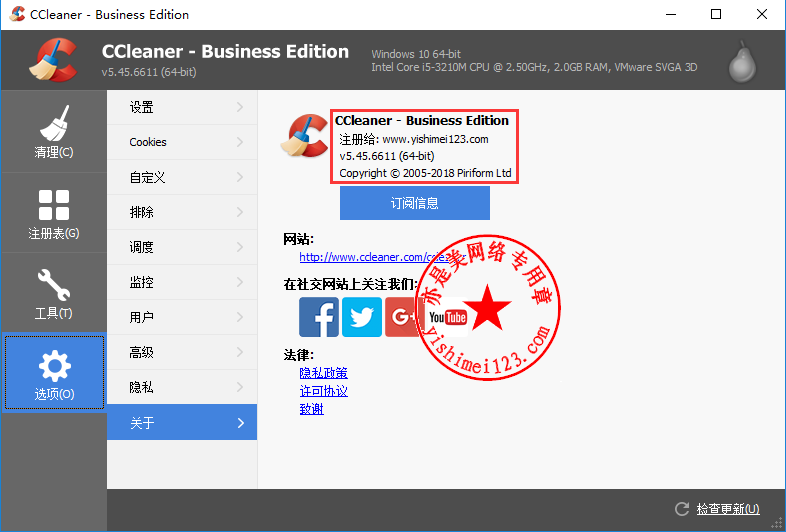Click the version text v5.45.6611 in header
Viewport: 786px width, 532px height.
149,72
